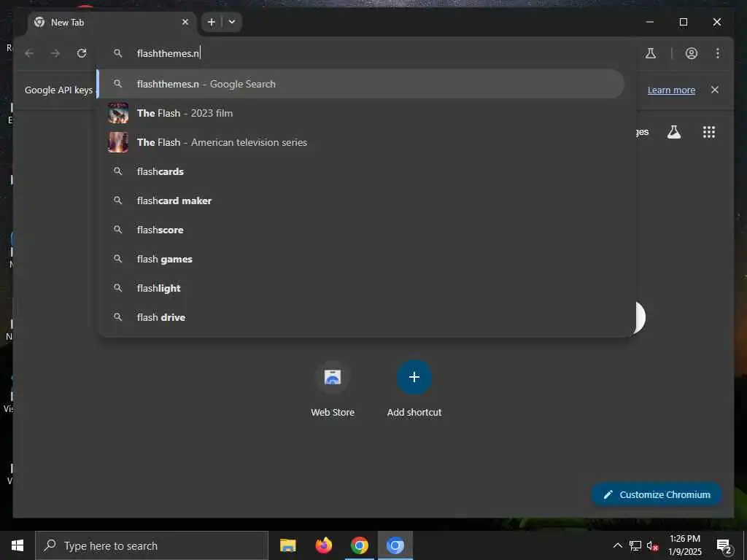Select the New Tab tab
This screenshot has height=560, width=747.
click(112, 23)
